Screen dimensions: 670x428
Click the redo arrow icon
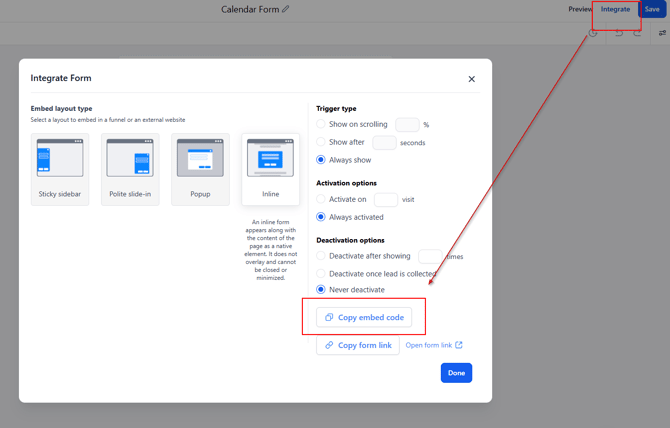637,33
